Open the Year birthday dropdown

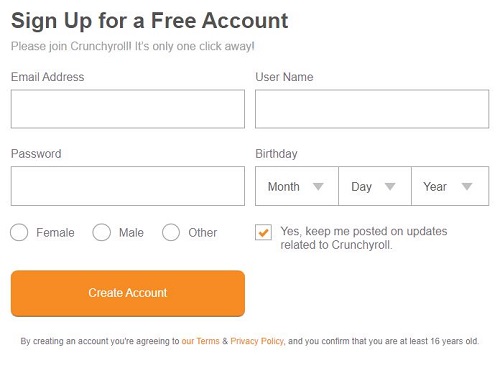point(450,186)
